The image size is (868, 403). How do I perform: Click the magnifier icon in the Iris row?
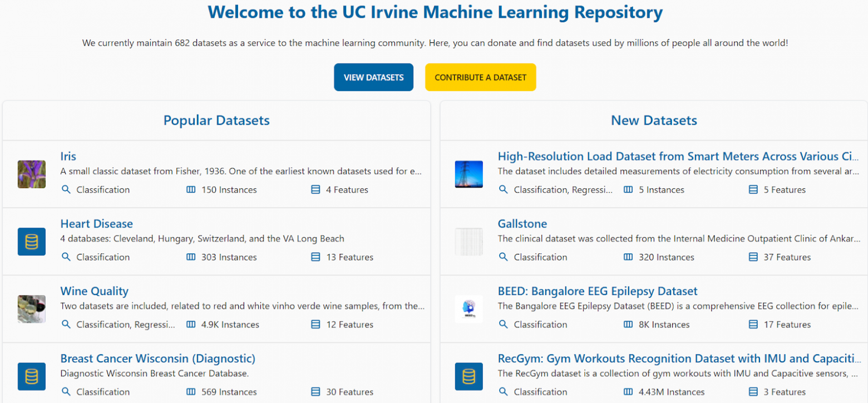66,190
